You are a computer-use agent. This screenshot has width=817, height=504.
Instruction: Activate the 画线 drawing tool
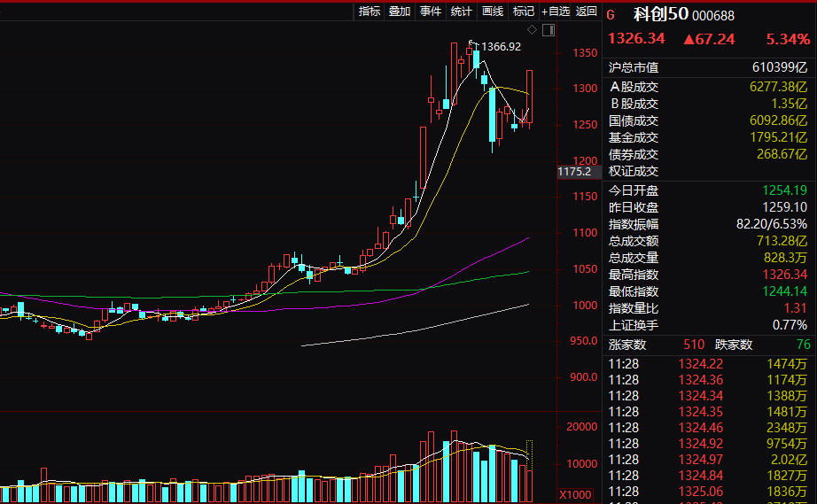492,12
